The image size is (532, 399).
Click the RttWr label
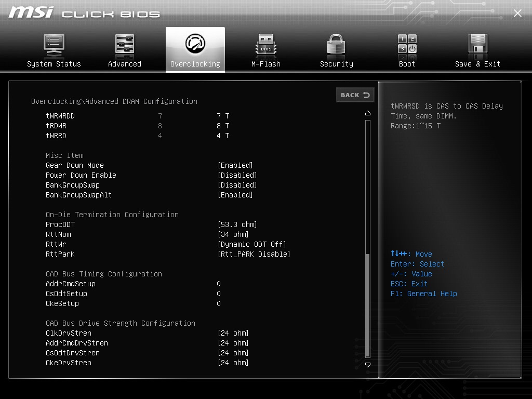click(x=56, y=244)
